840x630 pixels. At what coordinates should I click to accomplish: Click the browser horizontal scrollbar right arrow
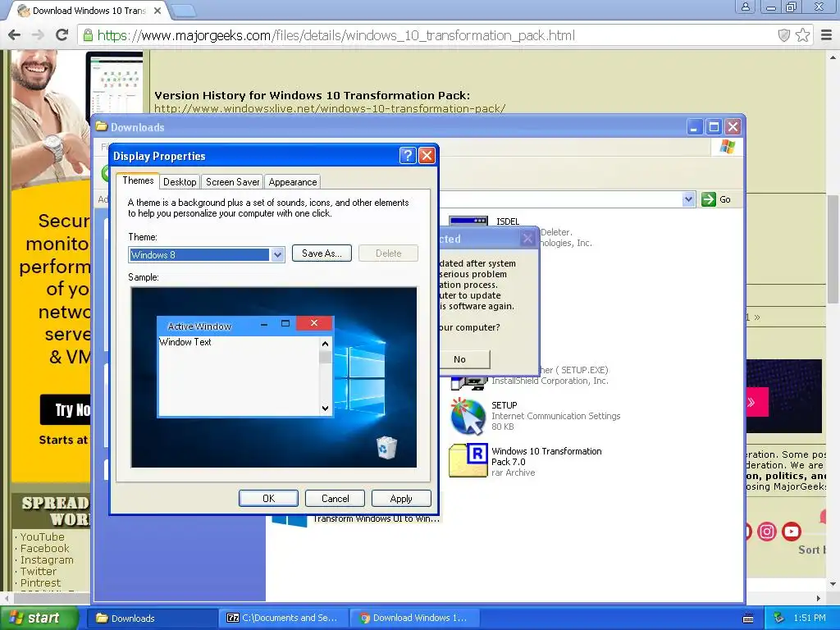[819, 598]
